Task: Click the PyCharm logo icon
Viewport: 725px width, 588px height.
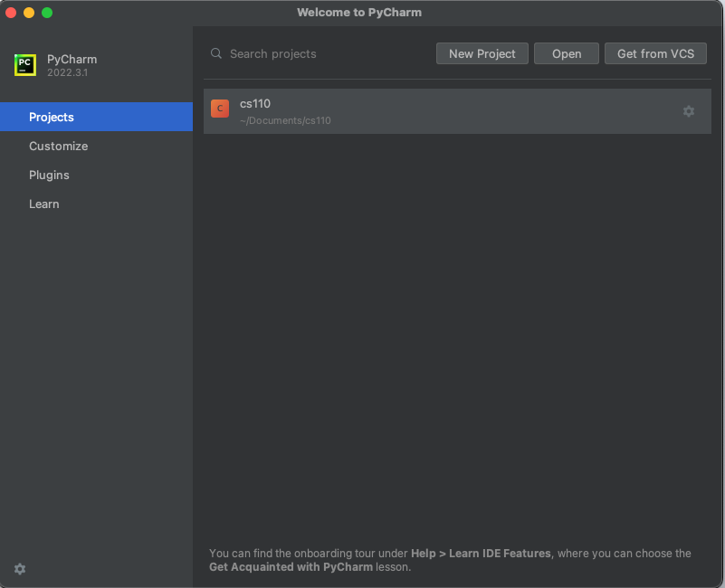Action: [x=25, y=64]
